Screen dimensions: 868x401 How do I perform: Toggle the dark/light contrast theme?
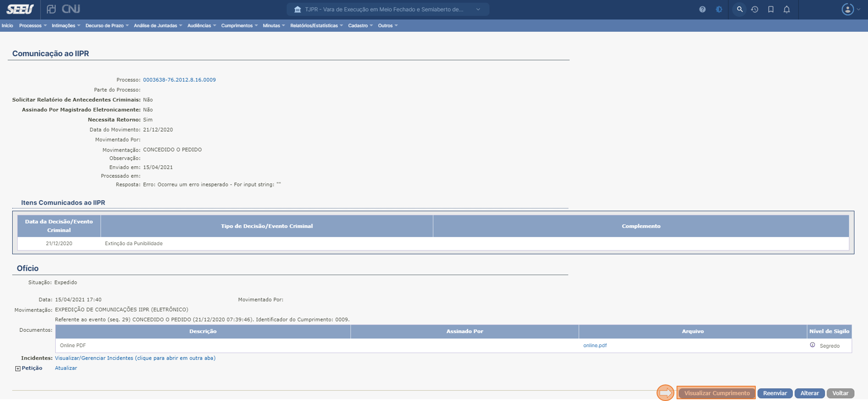coord(719,9)
